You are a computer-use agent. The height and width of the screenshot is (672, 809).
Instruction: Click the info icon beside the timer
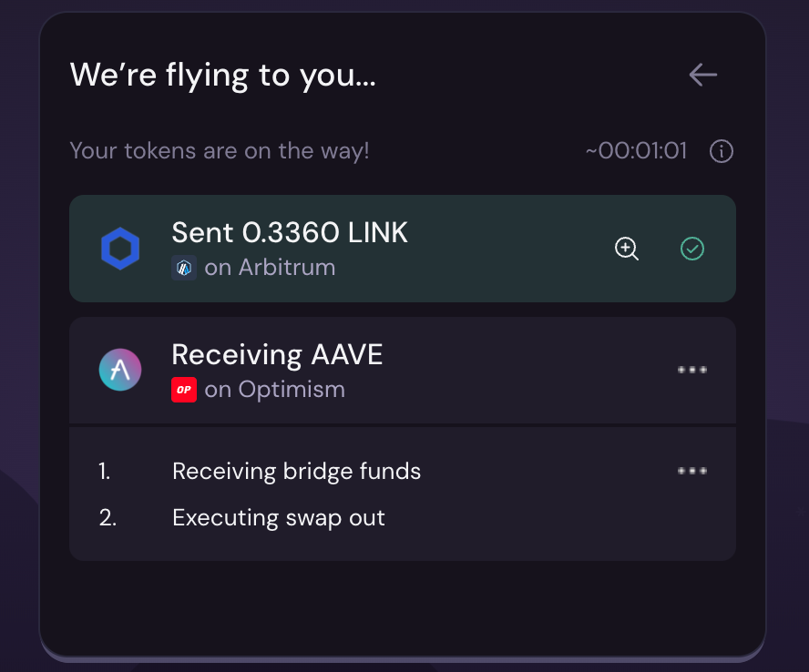[722, 151]
